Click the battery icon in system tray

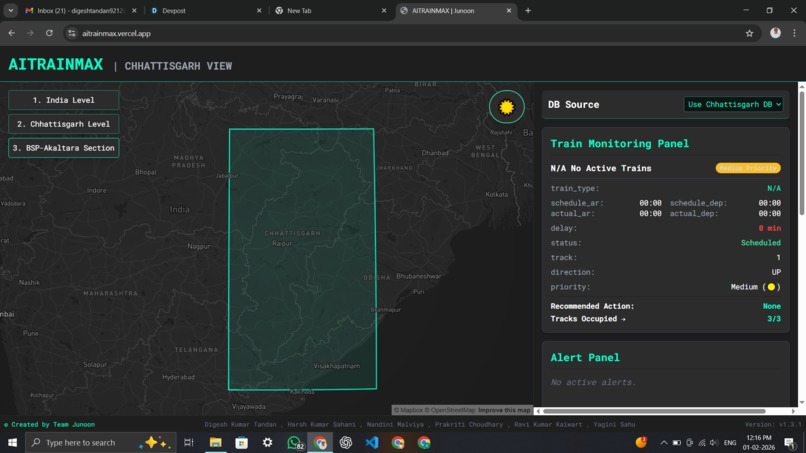tap(676, 443)
